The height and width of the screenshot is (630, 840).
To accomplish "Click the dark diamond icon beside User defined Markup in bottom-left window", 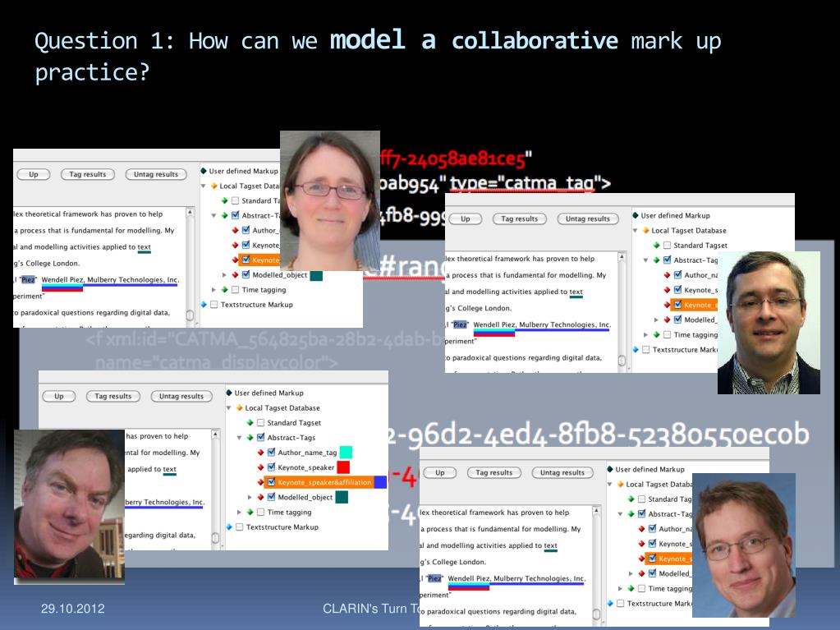I will [229, 393].
